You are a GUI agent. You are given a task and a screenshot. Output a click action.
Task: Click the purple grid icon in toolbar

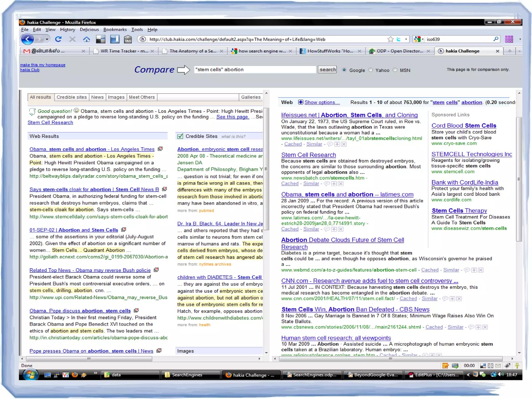pos(509,39)
